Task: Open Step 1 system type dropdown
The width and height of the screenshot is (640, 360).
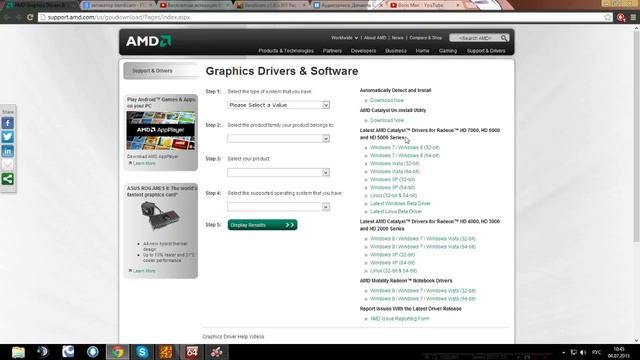Action: (x=278, y=105)
